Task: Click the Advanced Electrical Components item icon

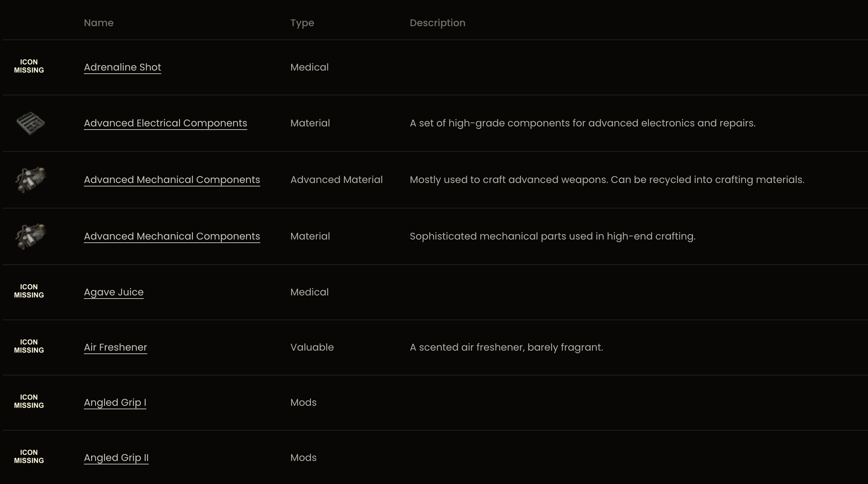Action: 30,123
